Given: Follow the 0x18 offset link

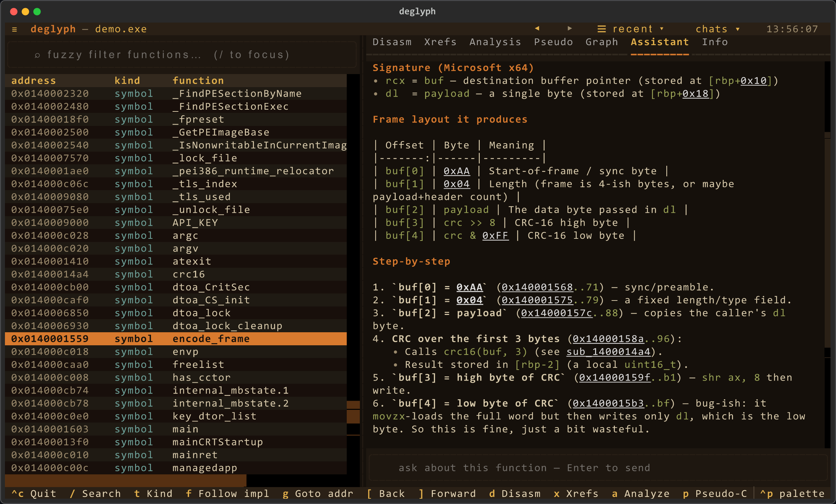Looking at the screenshot, I should [x=695, y=93].
